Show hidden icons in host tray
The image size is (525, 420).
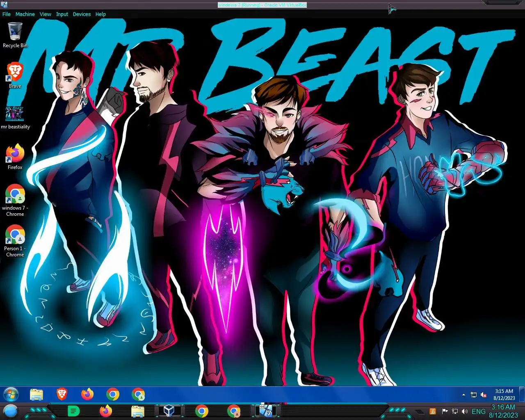(419, 411)
